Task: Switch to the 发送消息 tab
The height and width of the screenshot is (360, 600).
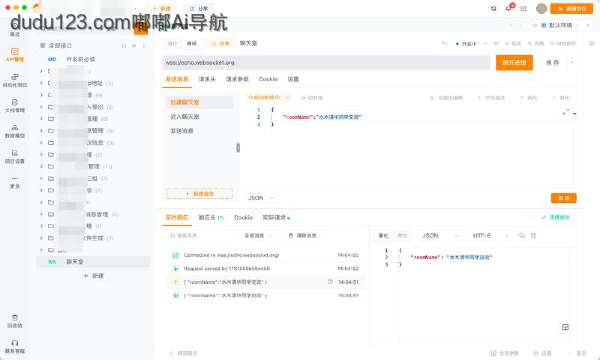Action: 177,79
